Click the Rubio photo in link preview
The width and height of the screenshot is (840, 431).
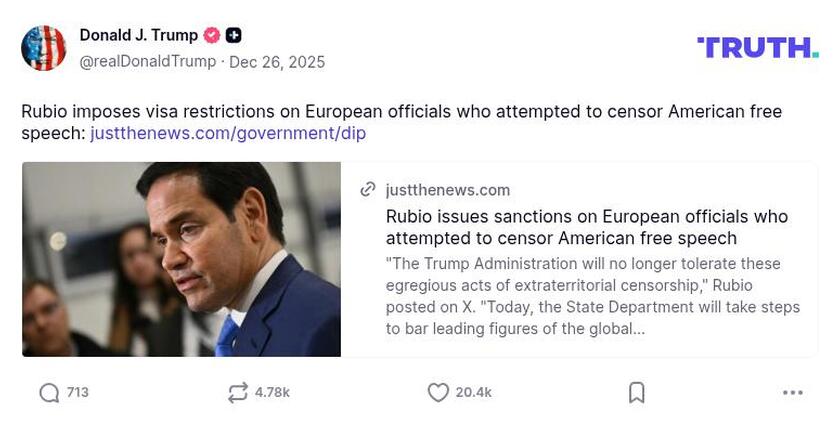[181, 259]
